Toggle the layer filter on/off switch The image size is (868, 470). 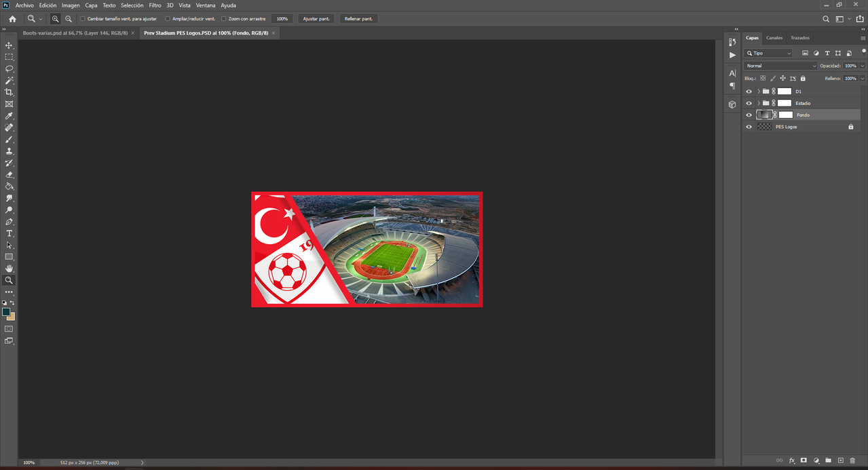864,52
